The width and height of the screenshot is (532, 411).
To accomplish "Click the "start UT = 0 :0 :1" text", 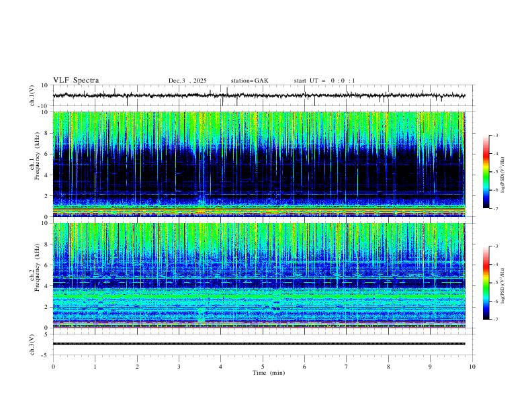I will (324, 81).
